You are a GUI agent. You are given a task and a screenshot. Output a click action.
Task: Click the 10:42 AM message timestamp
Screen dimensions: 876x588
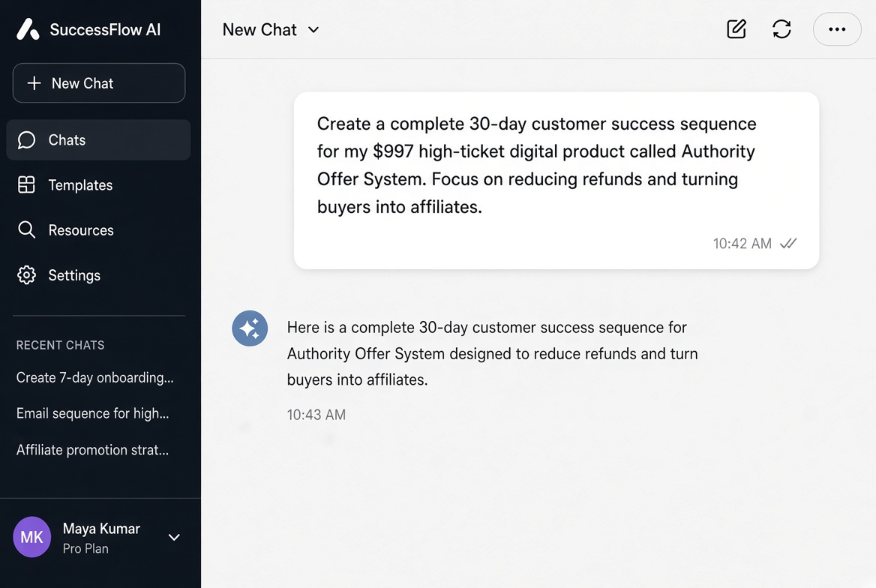pyautogui.click(x=742, y=244)
